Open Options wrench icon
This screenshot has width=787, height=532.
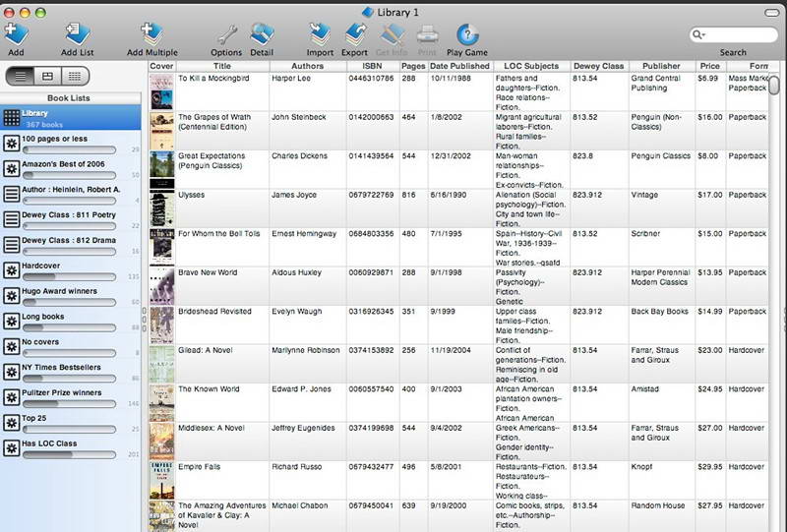click(226, 35)
